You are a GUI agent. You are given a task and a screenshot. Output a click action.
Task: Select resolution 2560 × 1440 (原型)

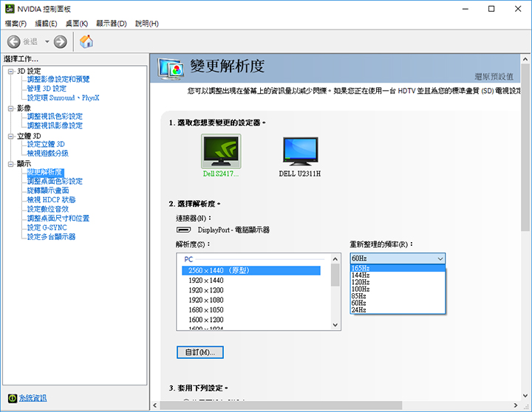pyautogui.click(x=251, y=270)
